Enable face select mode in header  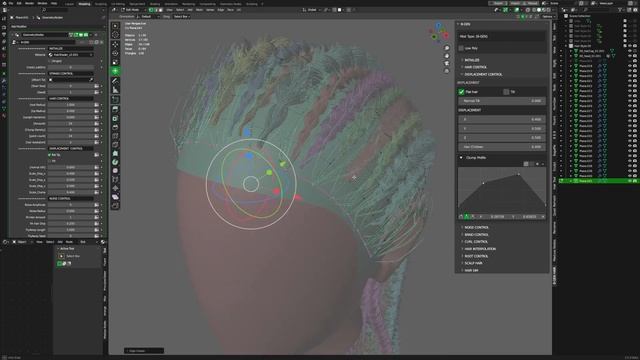[x=160, y=10]
